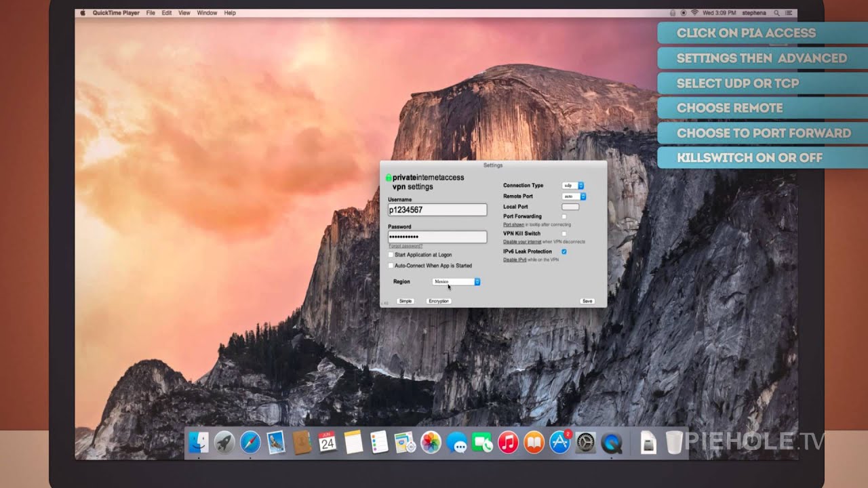Click the Username field
The height and width of the screenshot is (488, 868).
pyautogui.click(x=437, y=210)
